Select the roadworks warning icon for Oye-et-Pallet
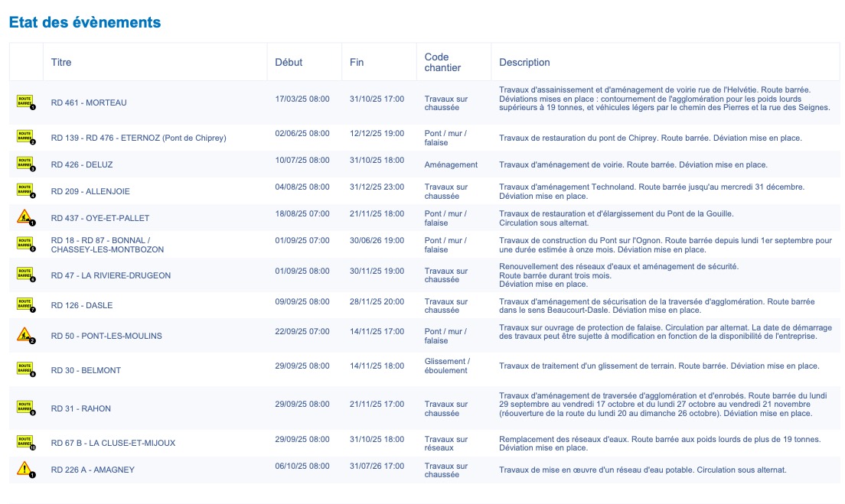 click(x=25, y=217)
